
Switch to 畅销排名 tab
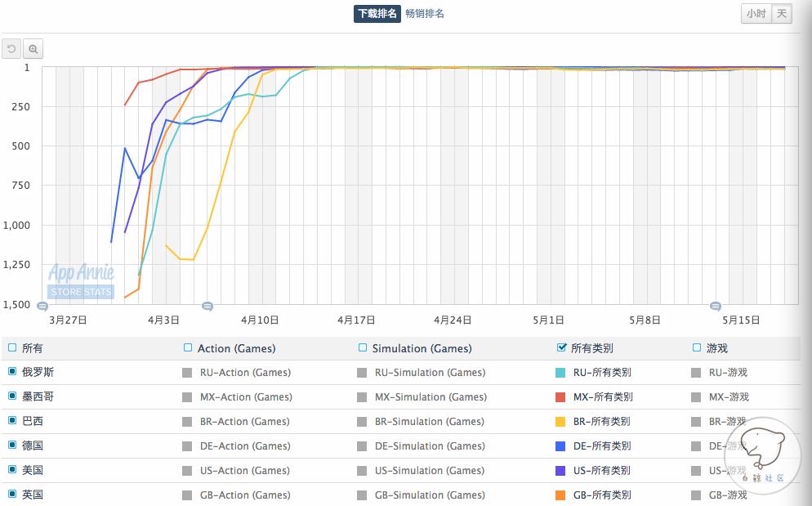[425, 13]
